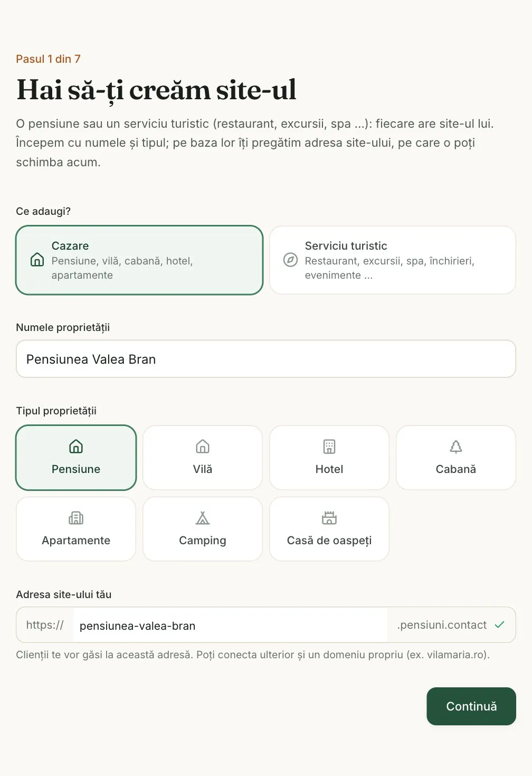Screen dimensions: 532x776
Task: Select the Cazare option card
Action: click(x=139, y=260)
